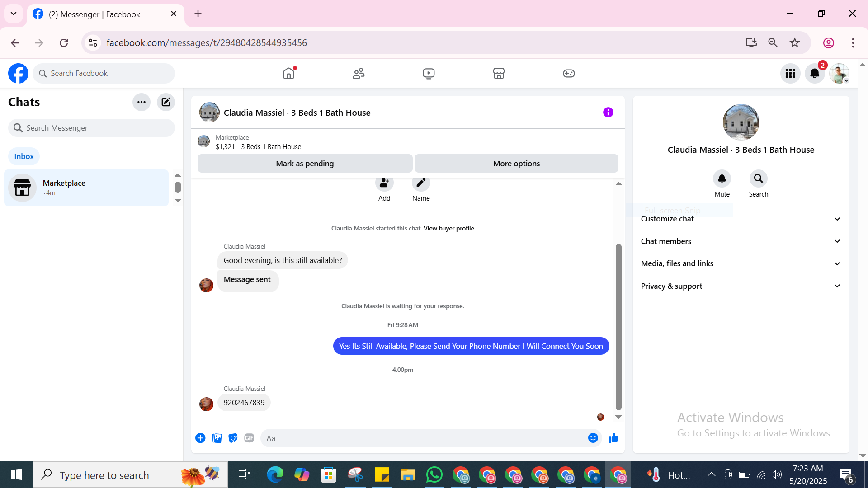Viewport: 868px width, 488px height.
Task: Open the Marketplace icon in top navigation
Action: click(x=499, y=73)
